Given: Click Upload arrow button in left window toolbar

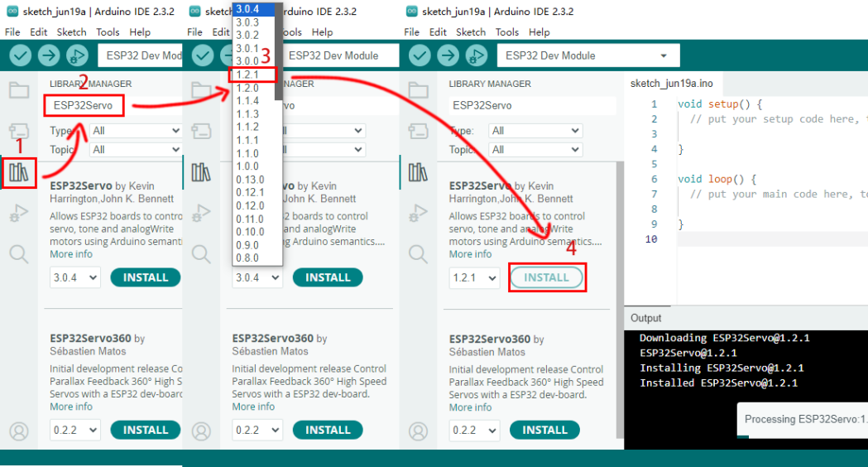Looking at the screenshot, I should point(49,55).
